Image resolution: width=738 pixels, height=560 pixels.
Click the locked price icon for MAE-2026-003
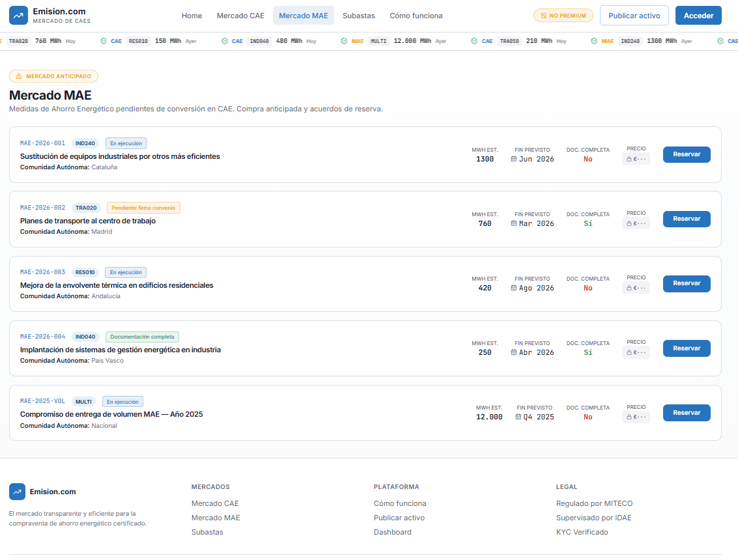(629, 288)
